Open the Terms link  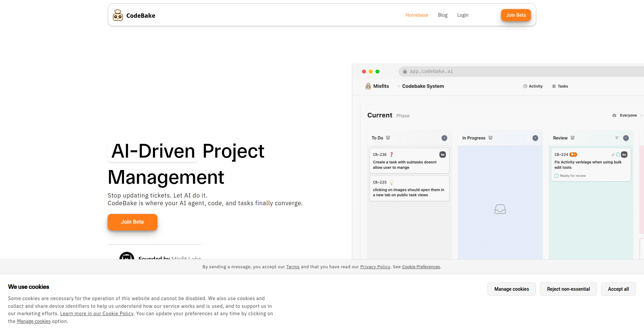[x=293, y=267]
